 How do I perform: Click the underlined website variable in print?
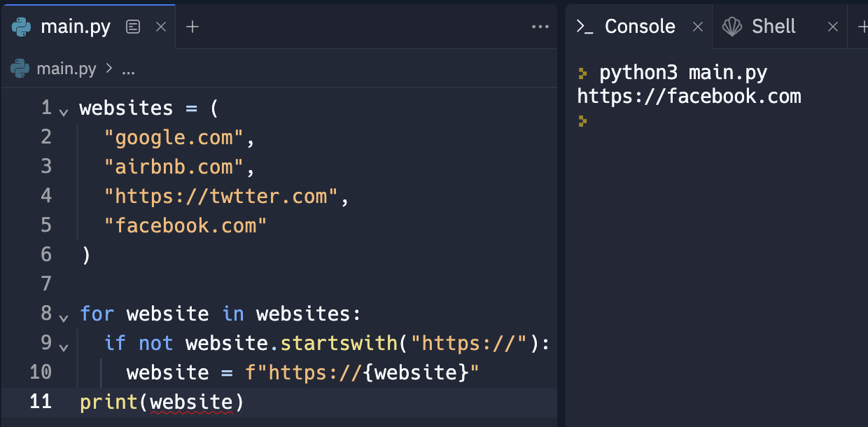[191, 402]
